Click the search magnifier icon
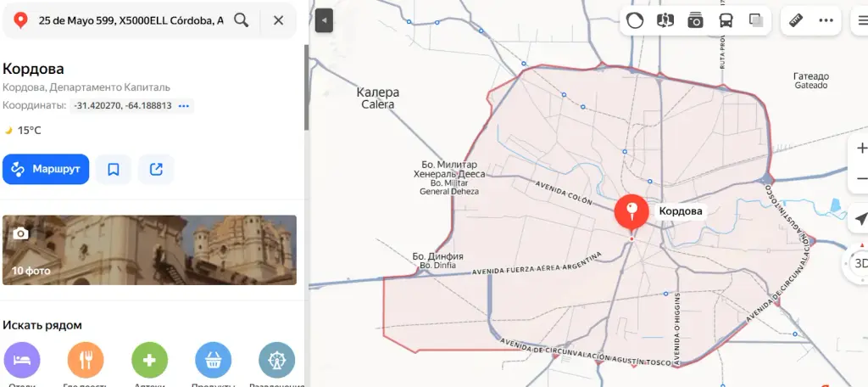 [x=241, y=20]
